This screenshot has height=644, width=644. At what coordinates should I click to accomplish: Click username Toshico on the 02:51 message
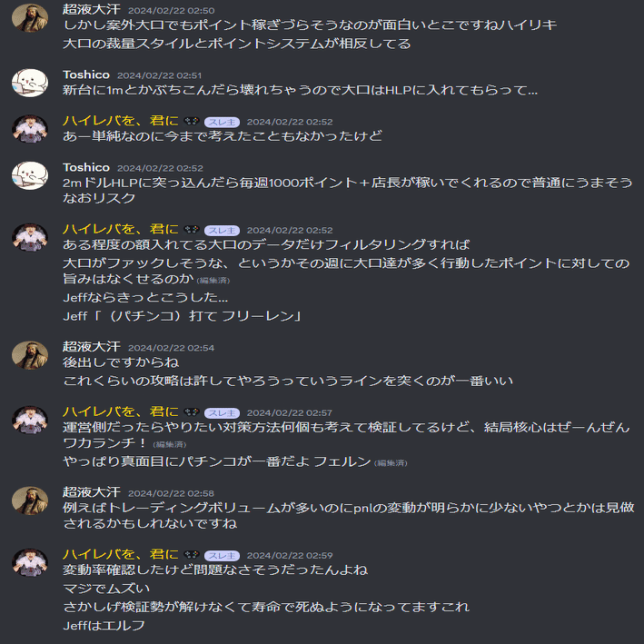pos(86,74)
